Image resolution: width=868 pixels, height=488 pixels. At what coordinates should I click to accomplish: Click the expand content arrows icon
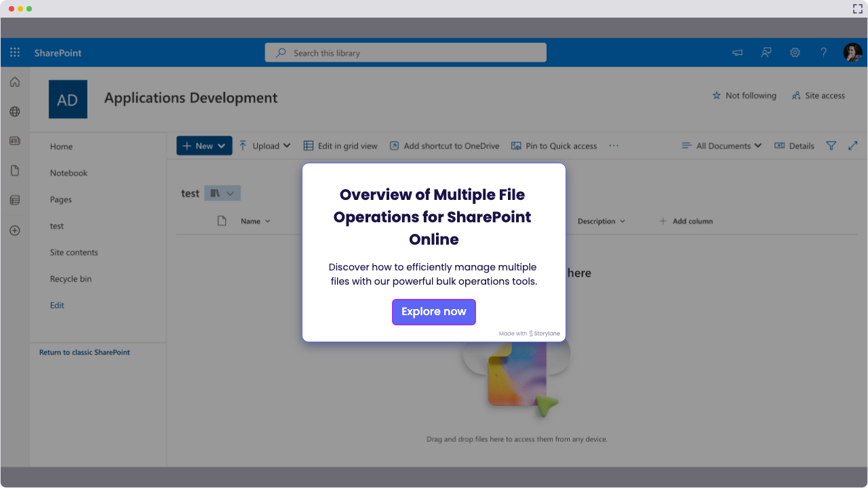853,146
